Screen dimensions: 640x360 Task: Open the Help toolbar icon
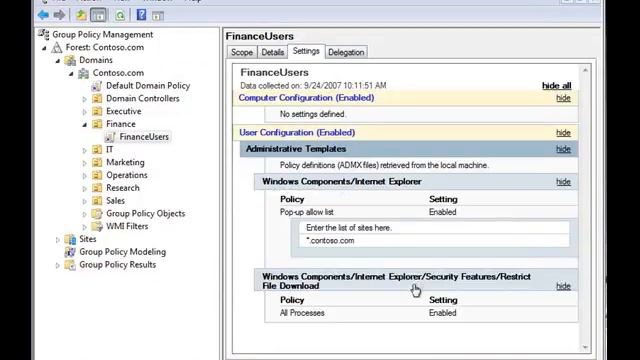pyautogui.click(x=141, y=15)
